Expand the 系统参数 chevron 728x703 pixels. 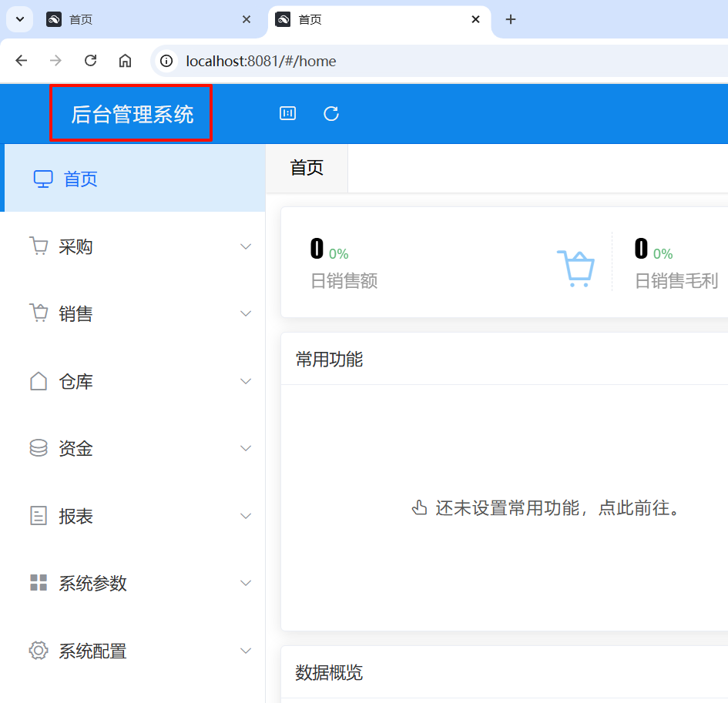[x=246, y=583]
